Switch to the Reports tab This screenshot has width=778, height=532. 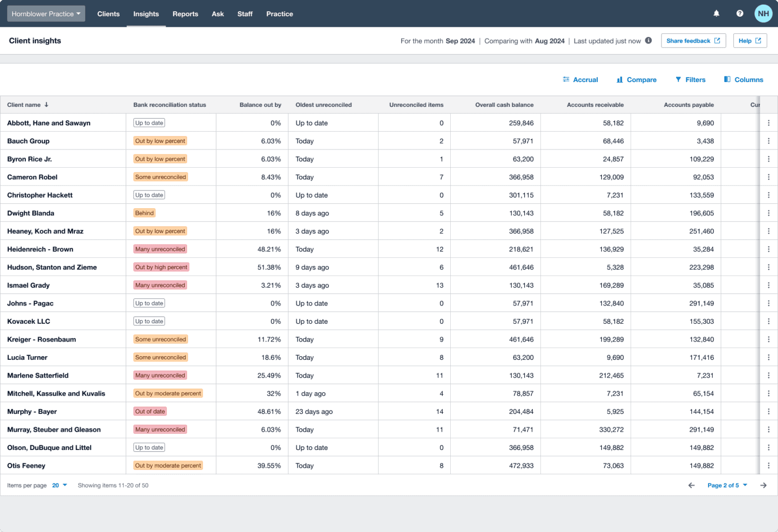pyautogui.click(x=185, y=14)
